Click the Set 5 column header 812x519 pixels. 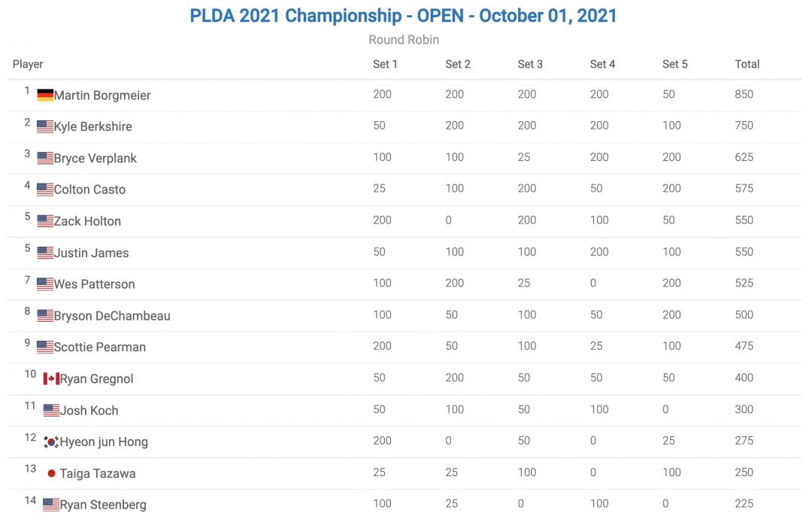[x=674, y=64]
